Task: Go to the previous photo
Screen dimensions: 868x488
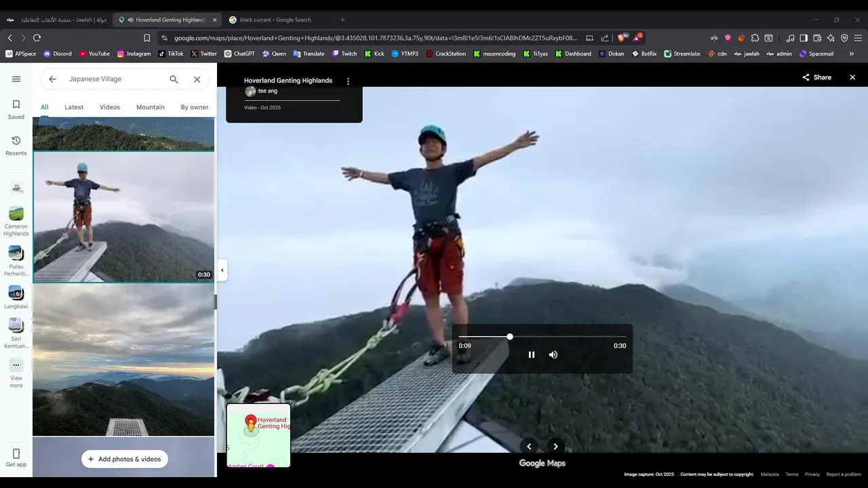Action: click(529, 446)
